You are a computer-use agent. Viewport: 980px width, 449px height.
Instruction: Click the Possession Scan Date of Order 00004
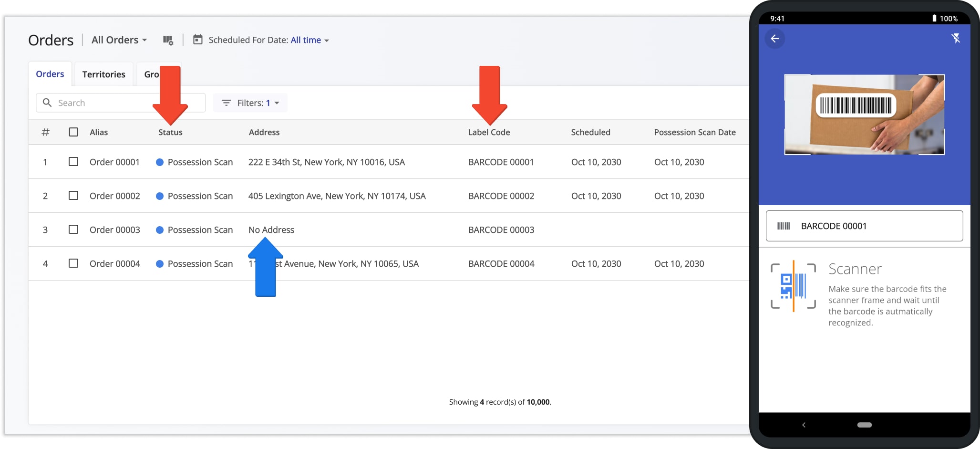(679, 264)
